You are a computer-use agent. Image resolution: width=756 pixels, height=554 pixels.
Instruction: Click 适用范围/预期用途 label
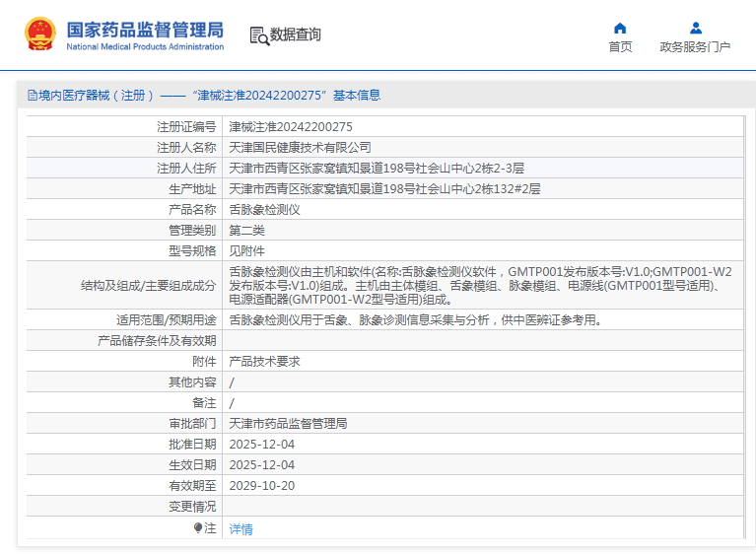coord(167,320)
